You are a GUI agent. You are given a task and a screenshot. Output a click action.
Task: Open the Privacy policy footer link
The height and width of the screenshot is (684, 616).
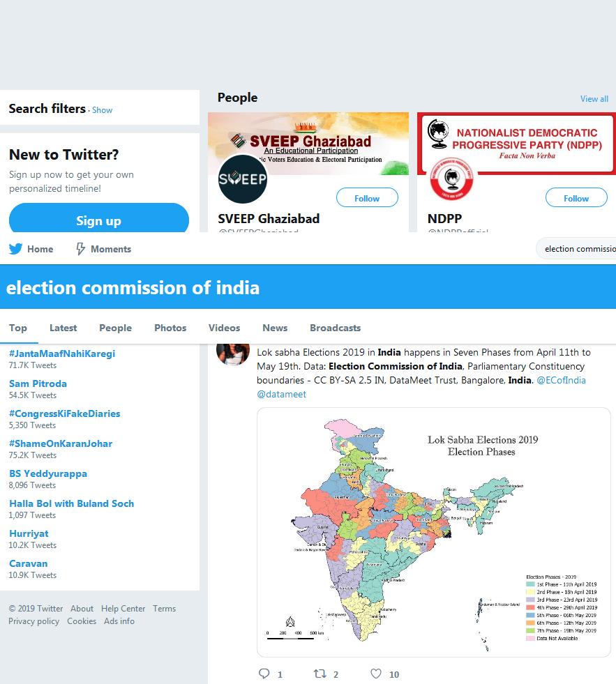tap(33, 621)
